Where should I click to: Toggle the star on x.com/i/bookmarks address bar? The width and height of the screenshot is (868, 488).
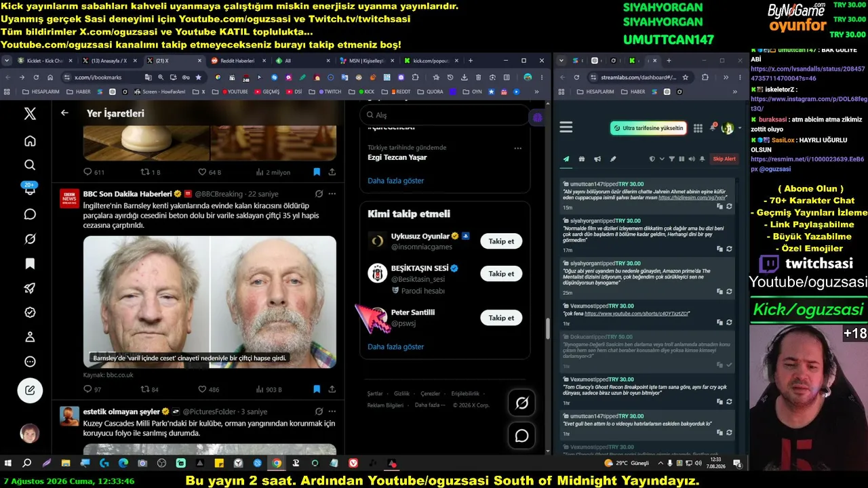pyautogui.click(x=199, y=77)
